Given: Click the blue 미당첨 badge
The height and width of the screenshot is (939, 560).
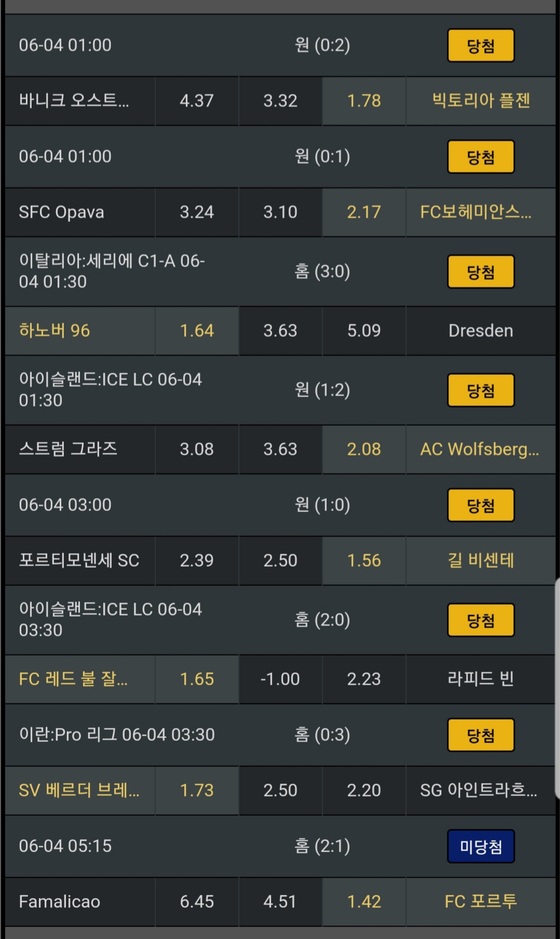Looking at the screenshot, I should [x=481, y=846].
